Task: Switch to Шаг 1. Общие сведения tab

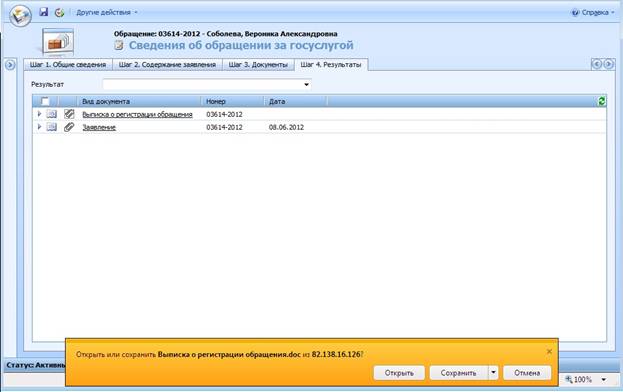Action: (68, 64)
